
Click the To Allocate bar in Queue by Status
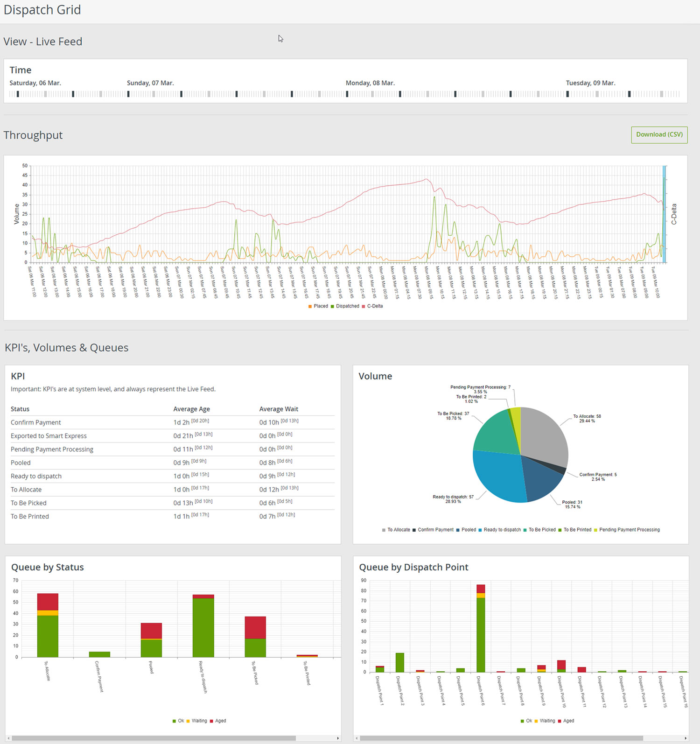(48, 625)
